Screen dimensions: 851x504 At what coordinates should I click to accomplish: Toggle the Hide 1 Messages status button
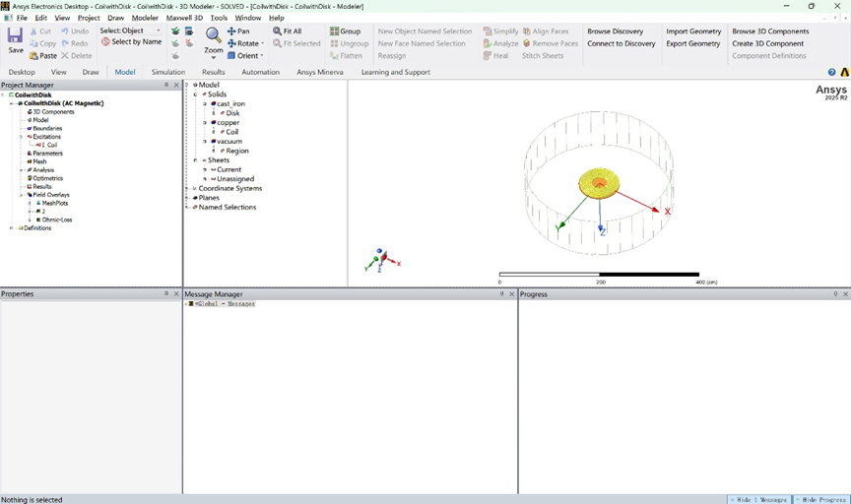click(758, 500)
